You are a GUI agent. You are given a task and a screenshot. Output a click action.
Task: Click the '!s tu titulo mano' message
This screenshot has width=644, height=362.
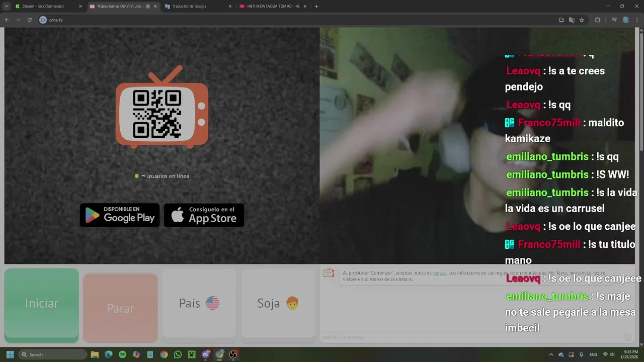coord(570,252)
